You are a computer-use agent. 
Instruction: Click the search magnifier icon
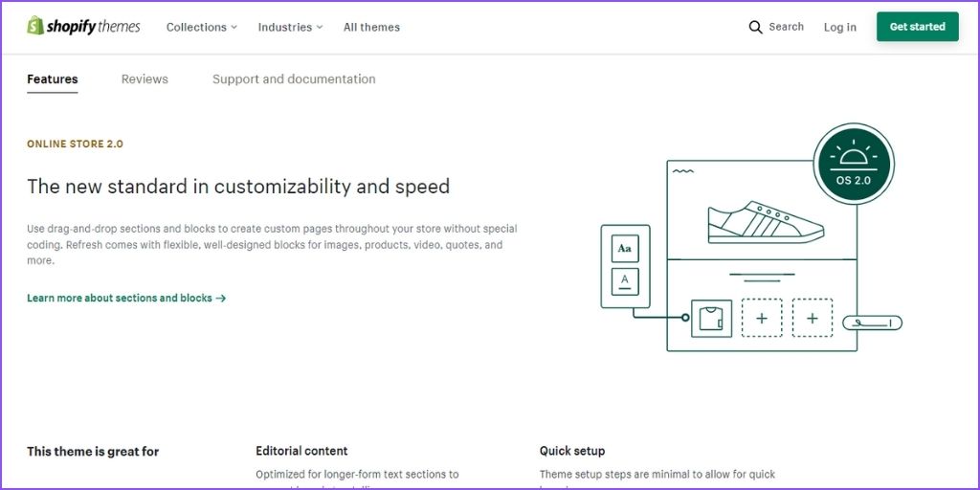coord(756,27)
